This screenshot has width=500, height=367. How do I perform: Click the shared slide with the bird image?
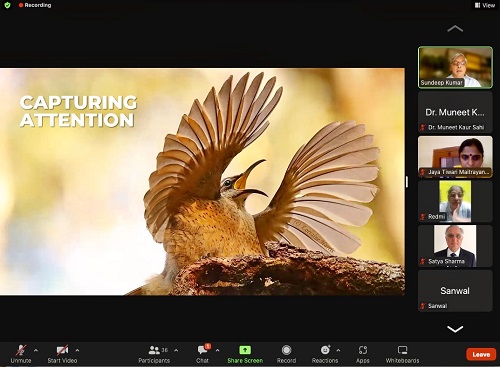[x=202, y=182]
